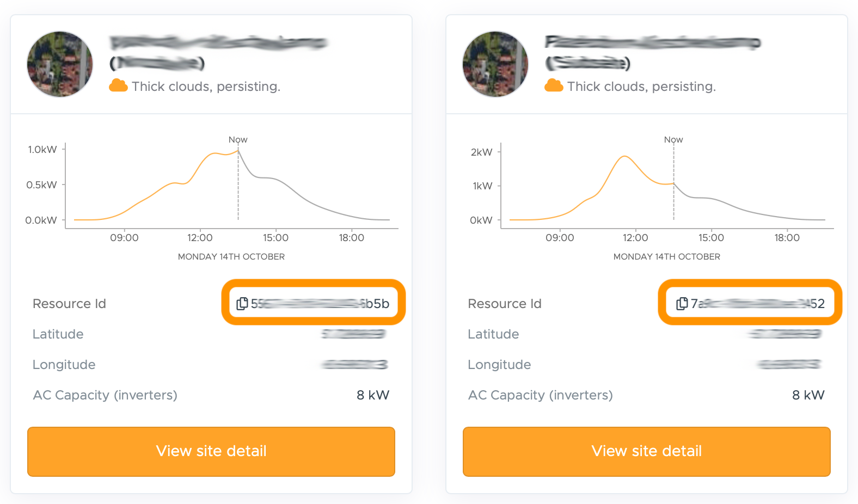Screen dimensions: 858x504
Task: Click the 15:00 label on right chart
Action: point(711,238)
